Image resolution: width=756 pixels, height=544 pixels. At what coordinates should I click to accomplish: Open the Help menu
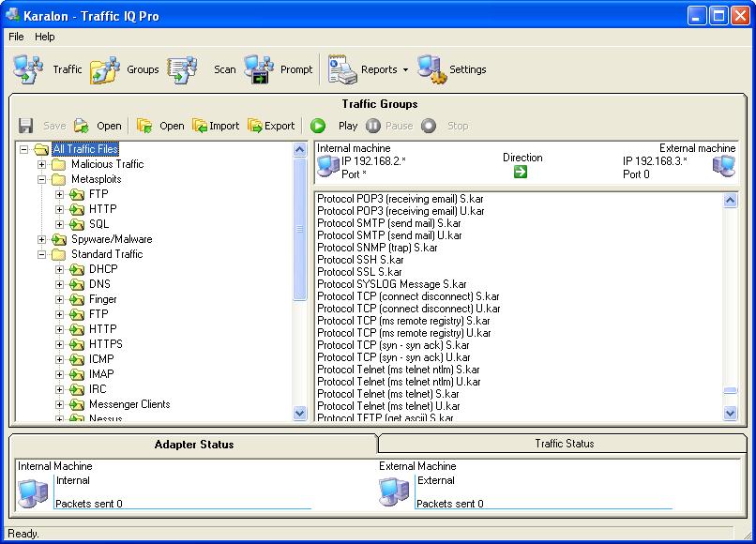[45, 37]
